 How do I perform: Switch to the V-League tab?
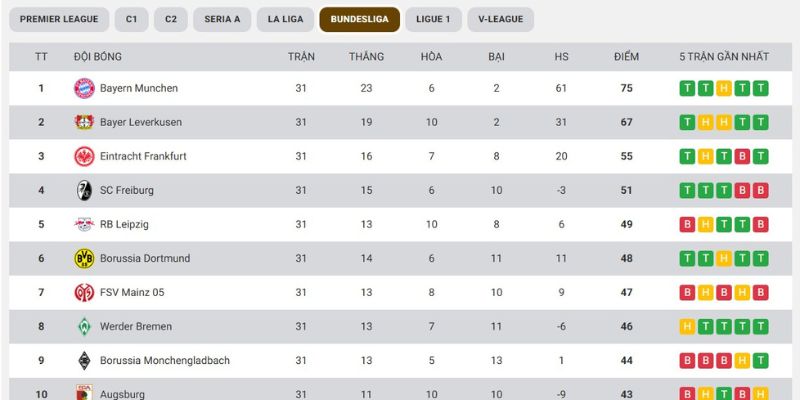500,19
